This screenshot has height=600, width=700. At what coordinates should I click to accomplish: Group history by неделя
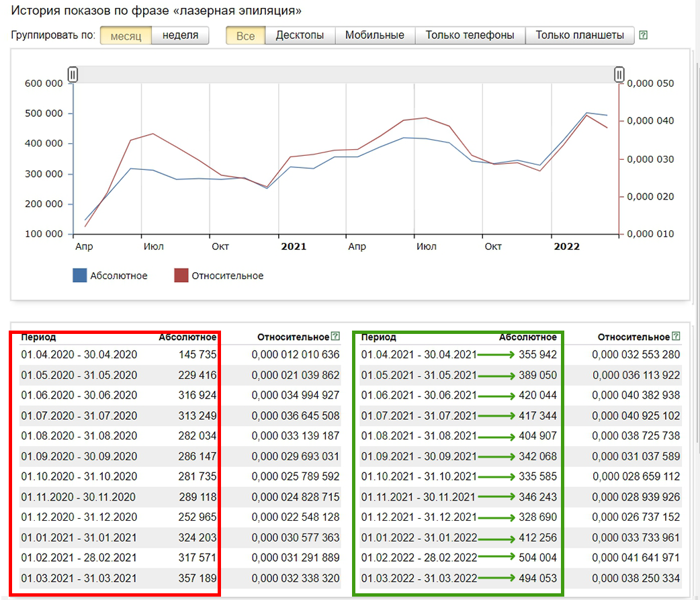point(180,36)
